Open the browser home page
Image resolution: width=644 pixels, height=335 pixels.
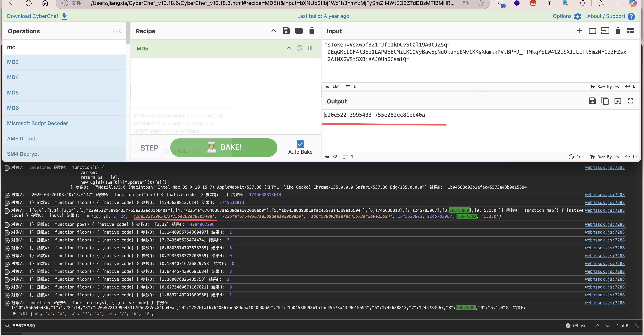pos(45,3)
